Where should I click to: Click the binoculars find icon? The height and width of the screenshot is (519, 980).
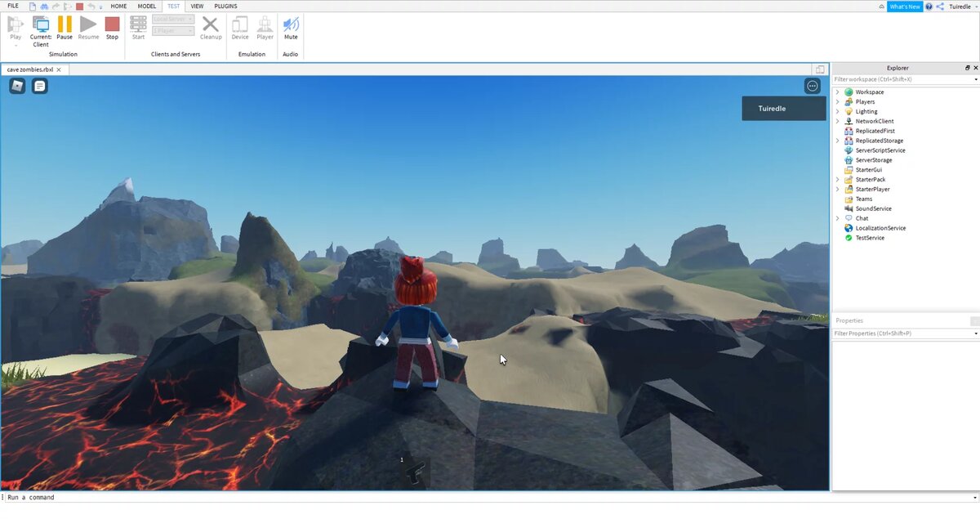(44, 7)
